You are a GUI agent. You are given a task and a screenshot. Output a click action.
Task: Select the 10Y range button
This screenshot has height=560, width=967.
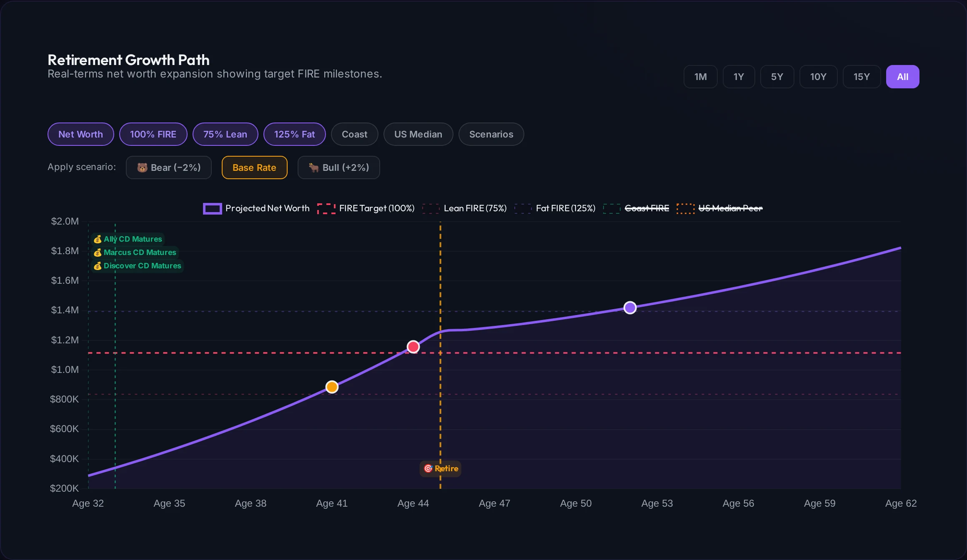coord(818,77)
